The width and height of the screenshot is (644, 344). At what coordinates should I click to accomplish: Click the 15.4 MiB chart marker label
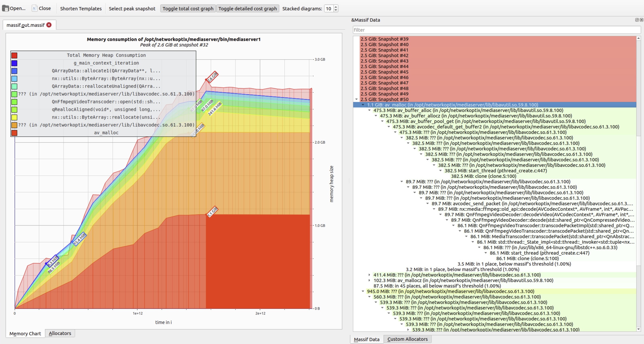click(80, 239)
